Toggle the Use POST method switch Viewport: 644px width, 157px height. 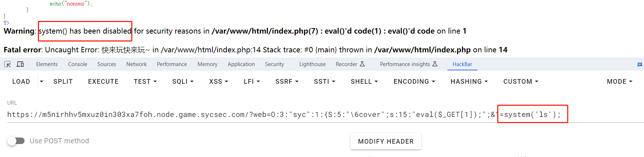[x=16, y=141]
